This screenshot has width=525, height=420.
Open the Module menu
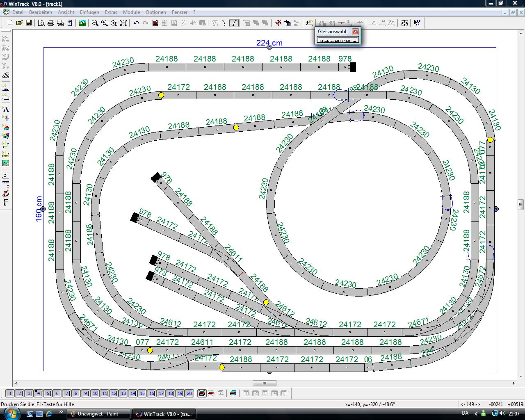[132, 12]
